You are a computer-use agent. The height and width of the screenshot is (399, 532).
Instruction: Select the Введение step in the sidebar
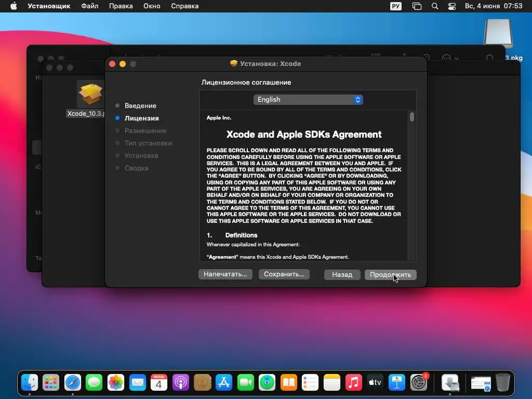pos(140,105)
